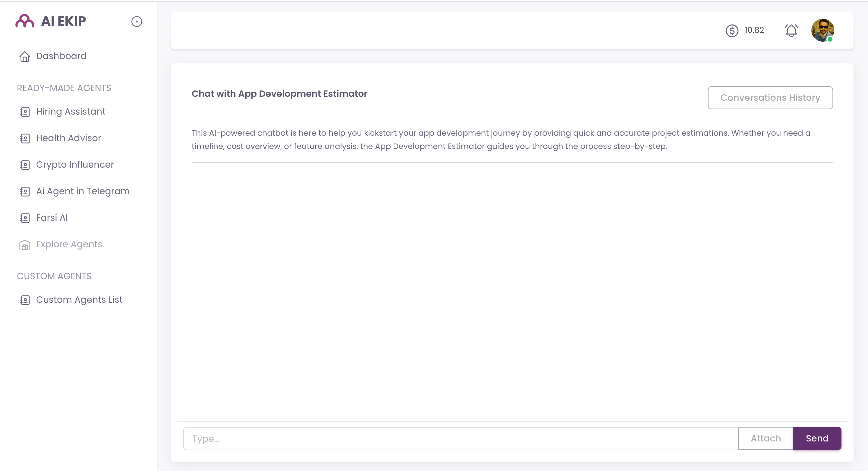Click the READY-MADE AGENTS section label
The image size is (868, 471).
[x=64, y=88]
